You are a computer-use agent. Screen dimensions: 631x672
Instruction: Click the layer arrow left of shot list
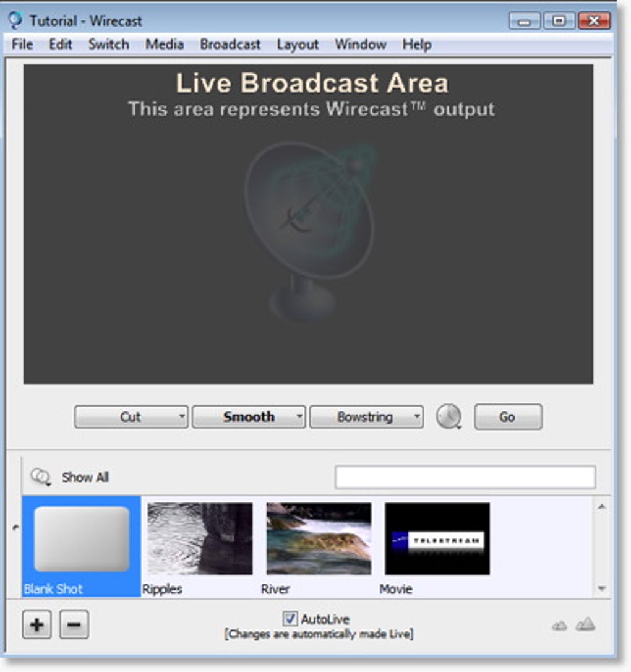click(16, 527)
